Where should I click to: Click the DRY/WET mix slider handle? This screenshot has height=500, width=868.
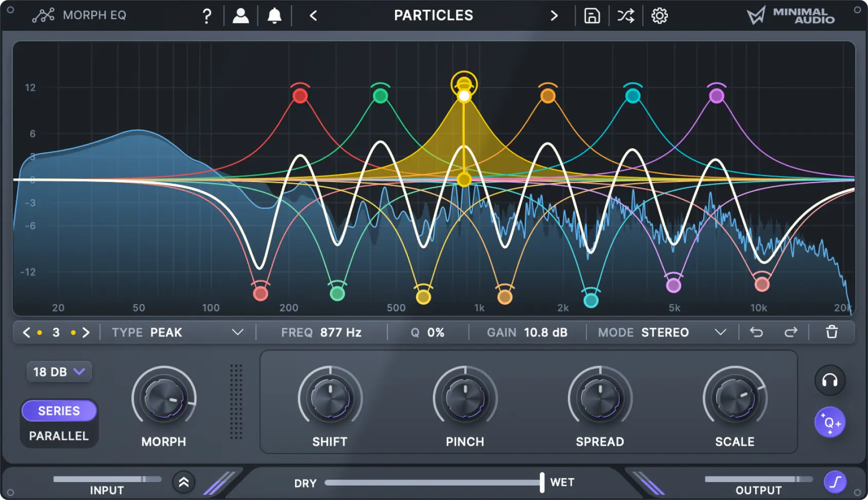click(542, 483)
